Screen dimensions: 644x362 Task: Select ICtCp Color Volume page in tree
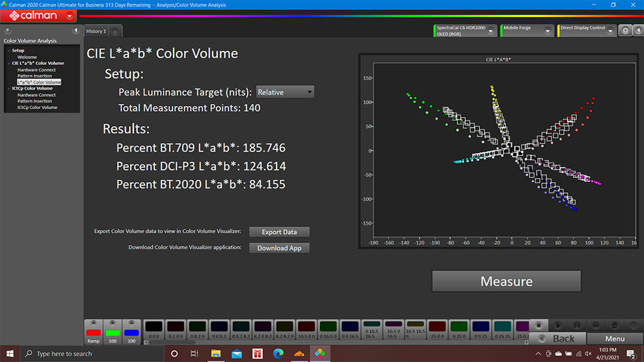(x=37, y=107)
